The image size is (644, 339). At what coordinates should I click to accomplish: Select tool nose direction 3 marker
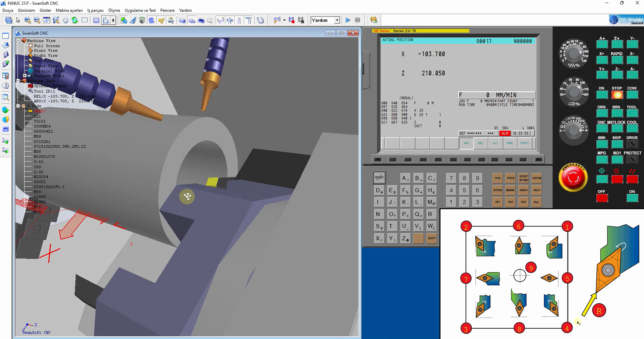466,329
